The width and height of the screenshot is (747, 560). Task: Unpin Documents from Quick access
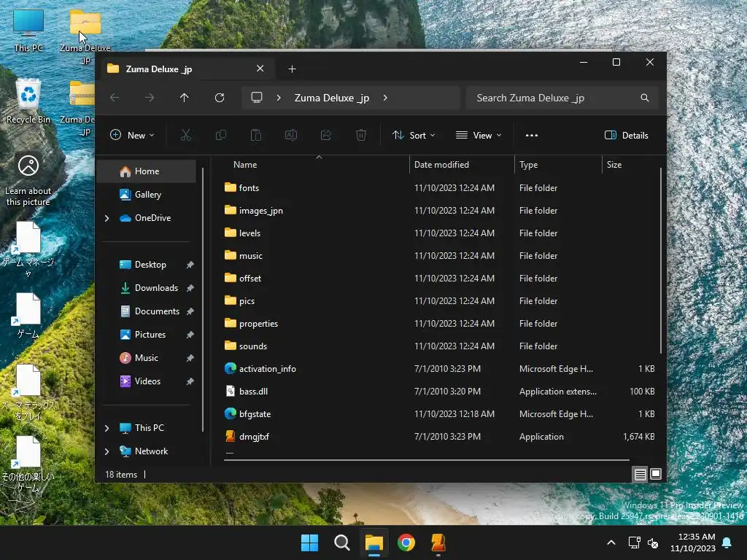190,311
